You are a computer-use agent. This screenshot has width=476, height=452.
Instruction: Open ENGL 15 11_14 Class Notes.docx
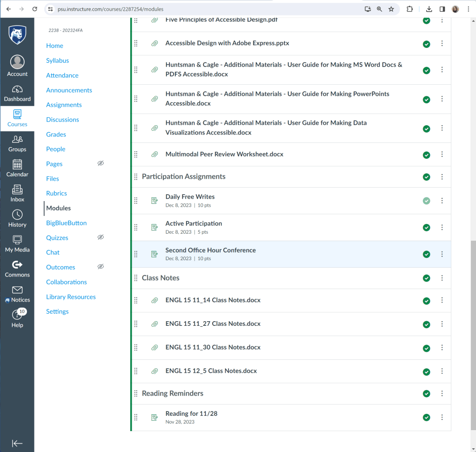[213, 300]
